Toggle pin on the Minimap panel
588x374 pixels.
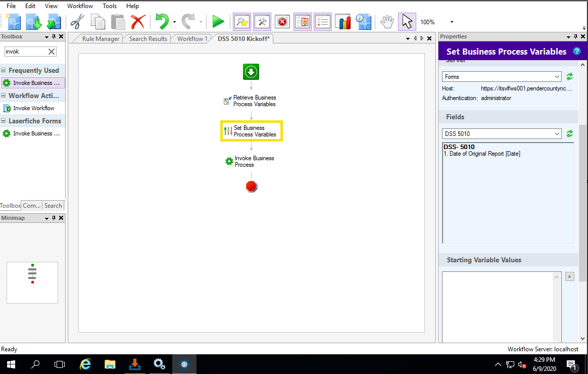(54, 218)
